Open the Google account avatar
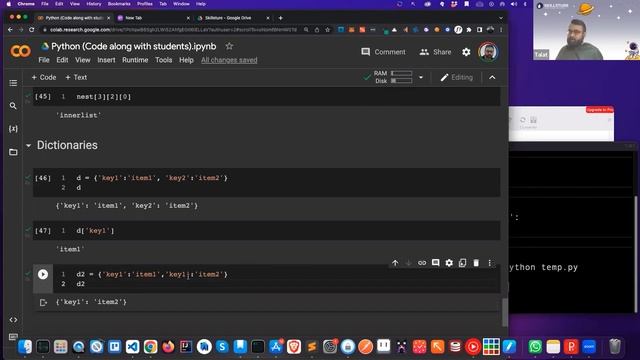Image resolution: width=640 pixels, height=360 pixels. pos(488,52)
